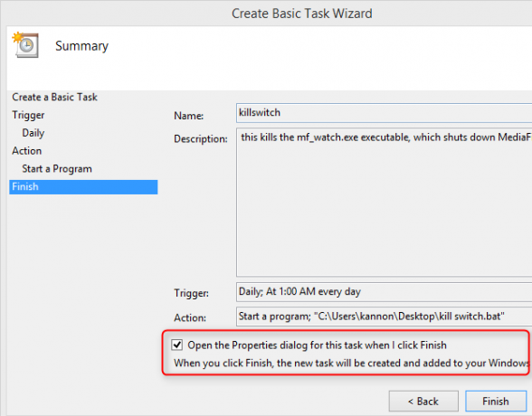
Task: Select the highlighted Finish step
Action: pyautogui.click(x=83, y=187)
